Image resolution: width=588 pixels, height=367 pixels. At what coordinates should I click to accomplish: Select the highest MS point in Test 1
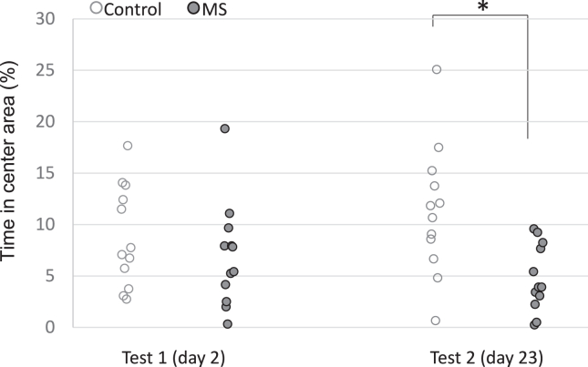(224, 128)
